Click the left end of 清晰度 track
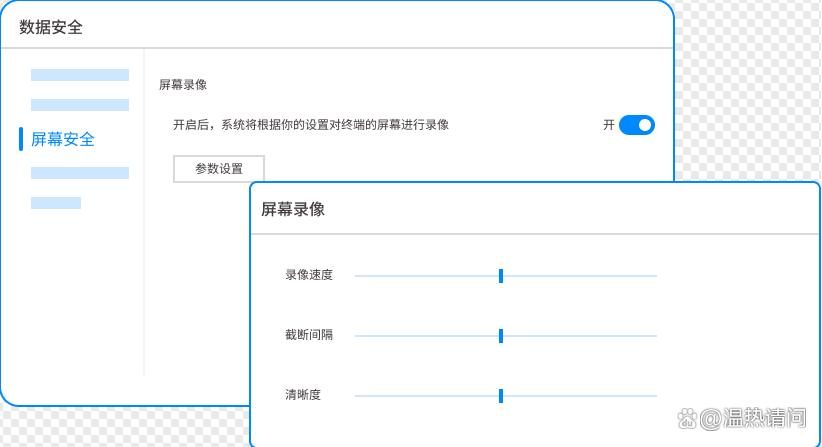This screenshot has width=822, height=447. (x=357, y=395)
